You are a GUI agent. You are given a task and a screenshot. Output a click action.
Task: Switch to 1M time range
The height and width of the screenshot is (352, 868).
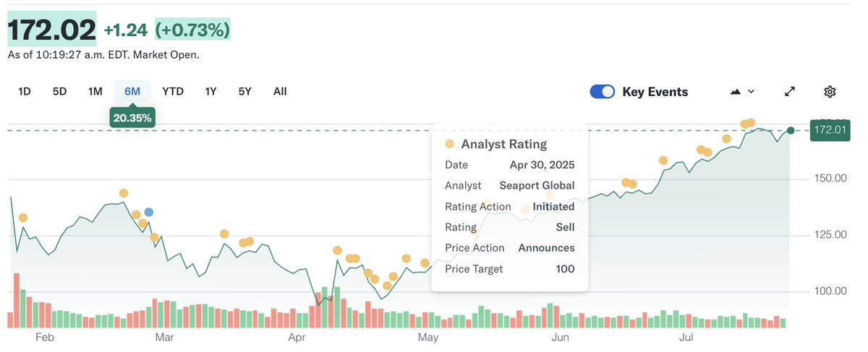point(95,91)
